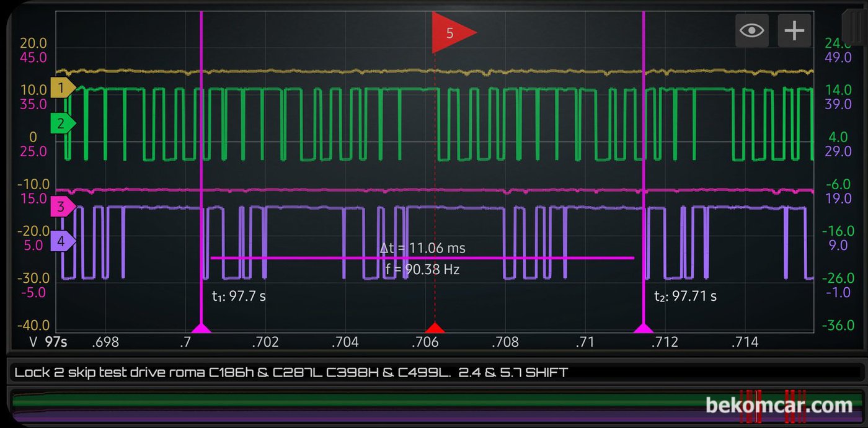Image resolution: width=868 pixels, height=428 pixels.
Task: Click the Lock 2 skip test drive caption
Action: (x=291, y=372)
